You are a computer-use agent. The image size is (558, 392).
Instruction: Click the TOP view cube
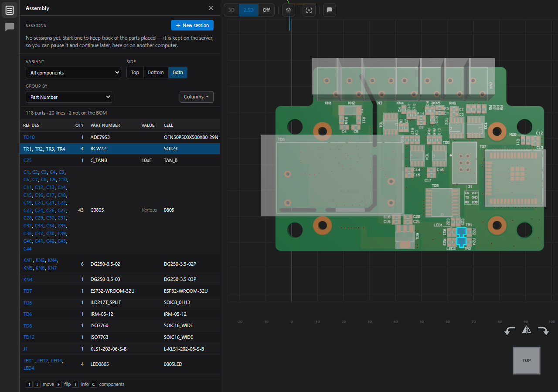(527, 360)
